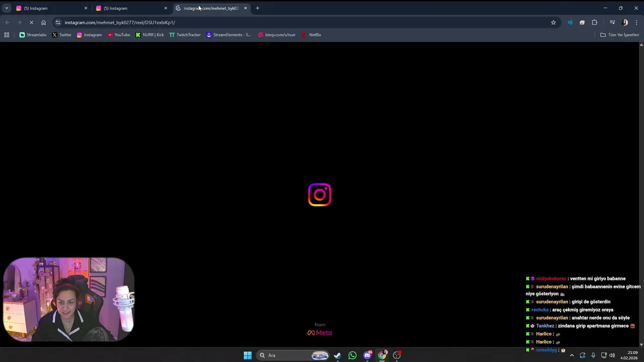Click the taskbar Ara search box

coord(294,355)
